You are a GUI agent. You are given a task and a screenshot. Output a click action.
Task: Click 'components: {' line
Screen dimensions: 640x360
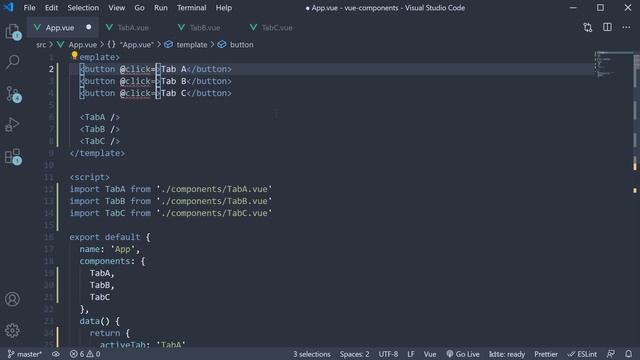click(x=112, y=261)
